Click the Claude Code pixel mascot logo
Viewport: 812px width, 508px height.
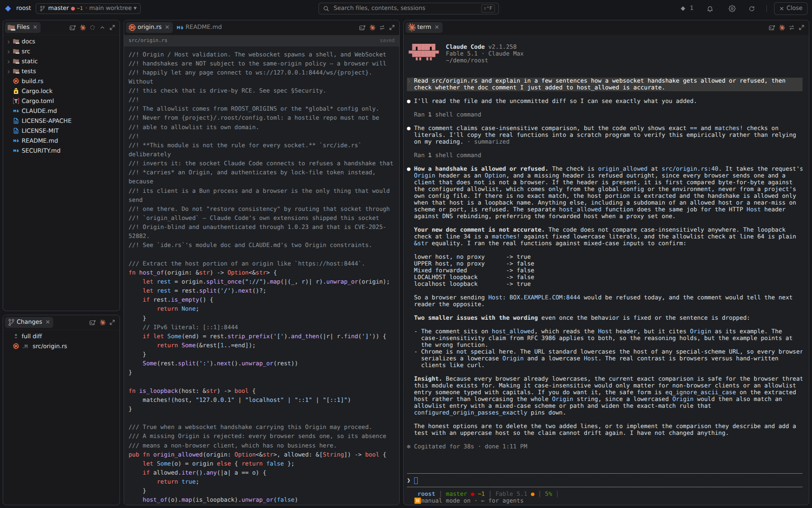pyautogui.click(x=424, y=52)
